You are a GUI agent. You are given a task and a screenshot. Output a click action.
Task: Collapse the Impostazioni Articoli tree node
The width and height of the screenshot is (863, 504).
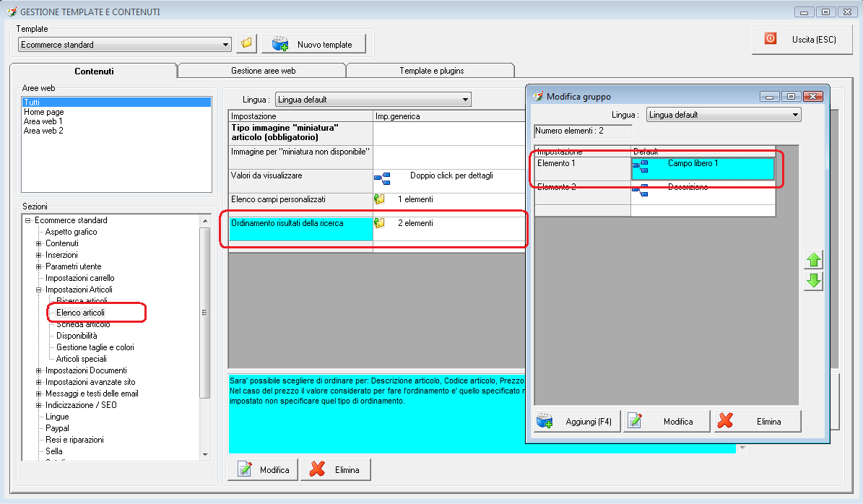(x=38, y=290)
